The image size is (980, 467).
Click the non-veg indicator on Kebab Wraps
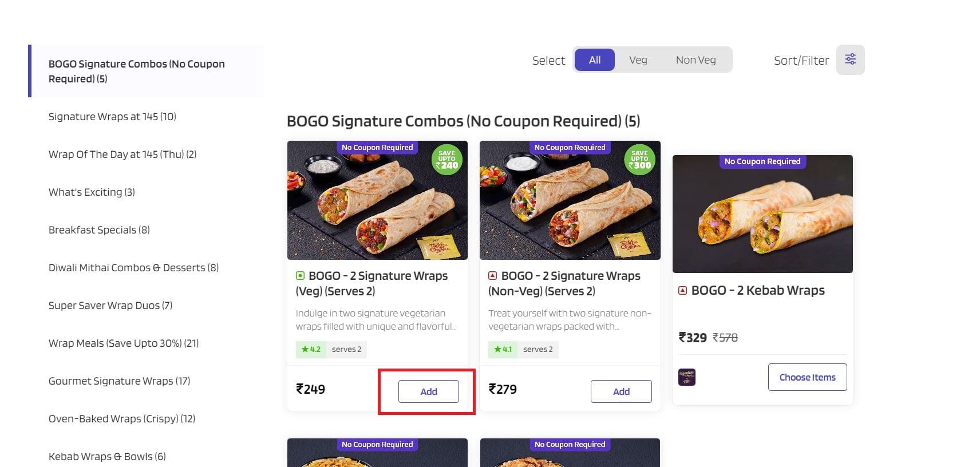point(682,291)
